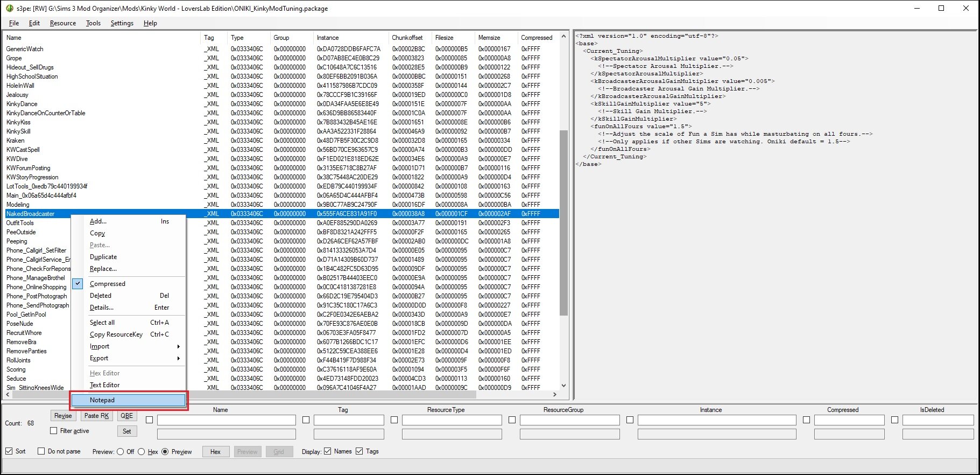Screen dimensions: 980x475
Task: Check the ResourceGroup filter checkbox
Action: coord(512,420)
